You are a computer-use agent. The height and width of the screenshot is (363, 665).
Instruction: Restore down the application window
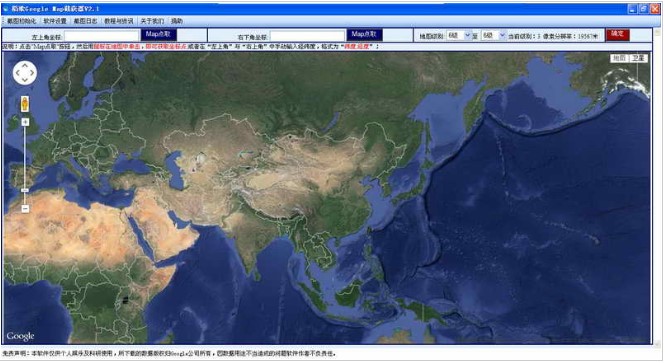click(643, 8)
